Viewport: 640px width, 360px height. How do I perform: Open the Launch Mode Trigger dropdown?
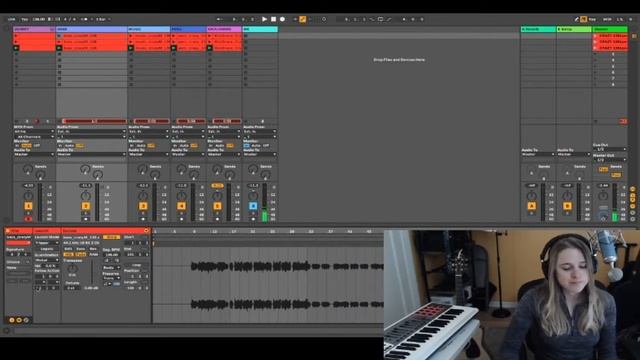click(47, 243)
